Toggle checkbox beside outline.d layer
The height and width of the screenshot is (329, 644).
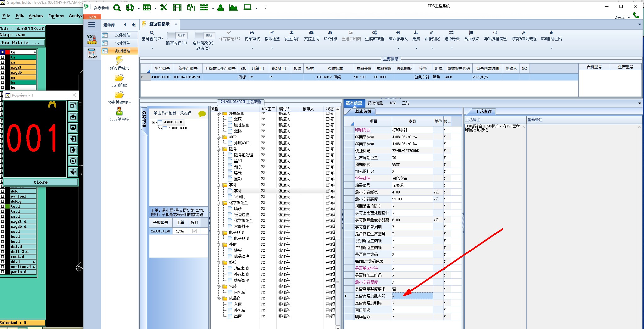point(3,267)
